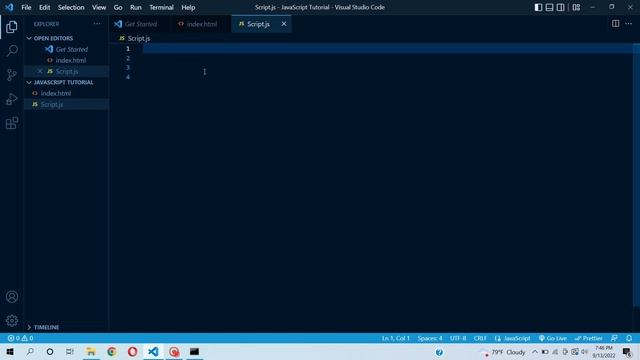Open the Selection menu
This screenshot has width=640, height=360.
click(x=71, y=7)
